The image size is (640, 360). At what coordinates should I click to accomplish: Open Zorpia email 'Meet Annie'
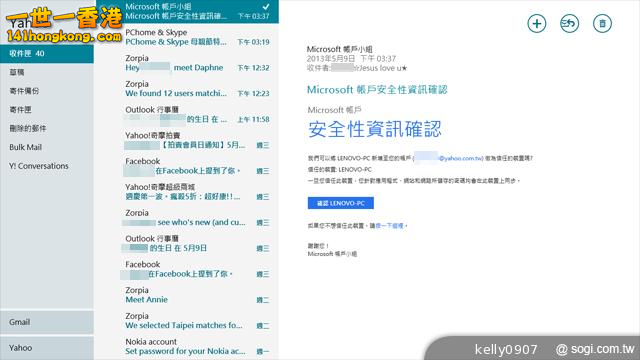tap(187, 295)
